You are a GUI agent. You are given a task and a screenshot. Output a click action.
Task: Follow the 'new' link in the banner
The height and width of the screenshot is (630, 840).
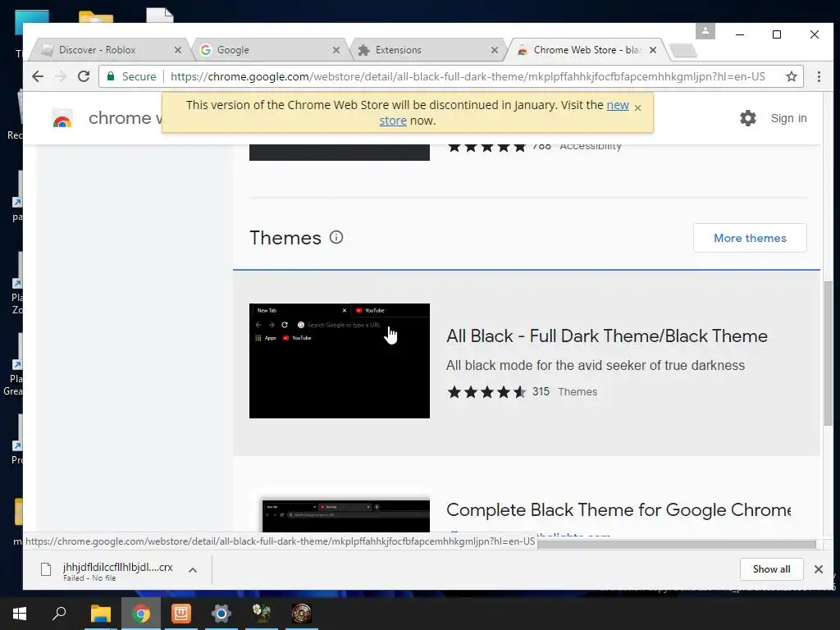[618, 105]
